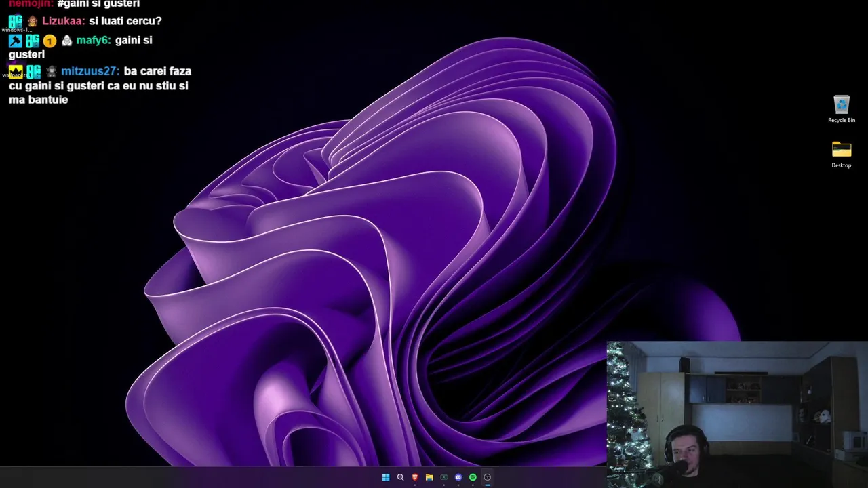Click the message 'si luati cercu?'
868x488 pixels.
coord(125,21)
